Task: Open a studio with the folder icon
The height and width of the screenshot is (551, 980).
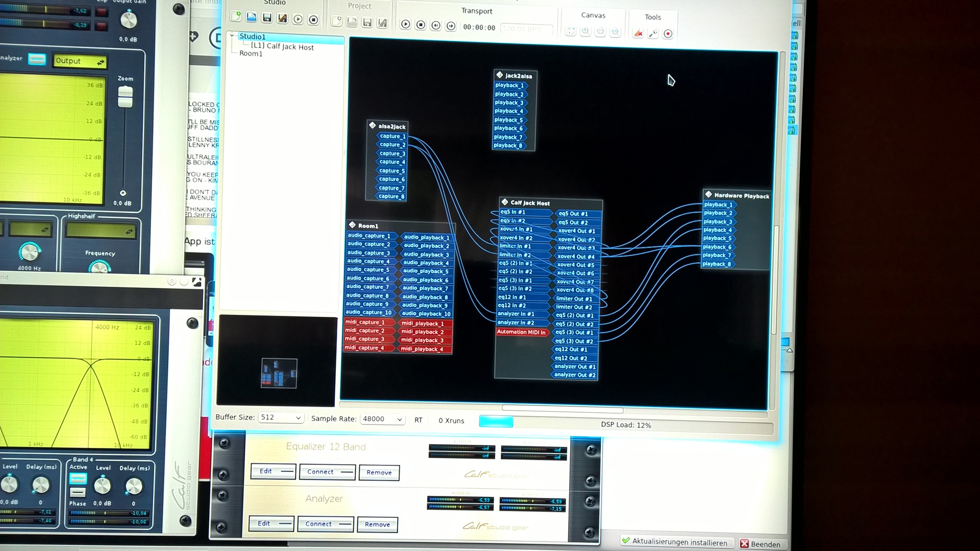Action: pos(251,17)
